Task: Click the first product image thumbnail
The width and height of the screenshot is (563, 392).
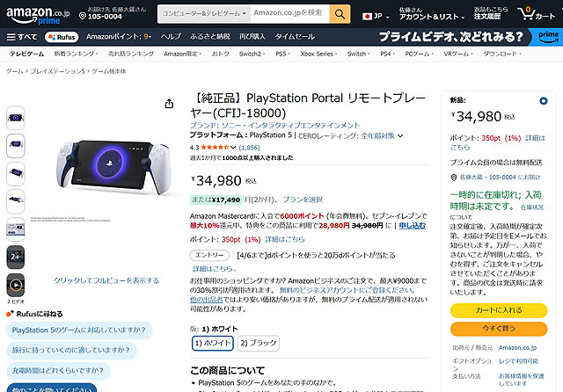Action: point(17,118)
